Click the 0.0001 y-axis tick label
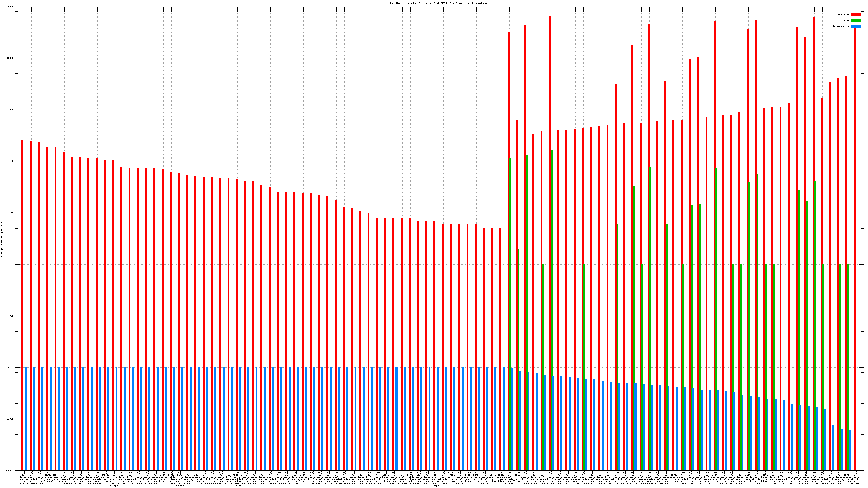Screen dimensions: 868x488 pos(10,470)
